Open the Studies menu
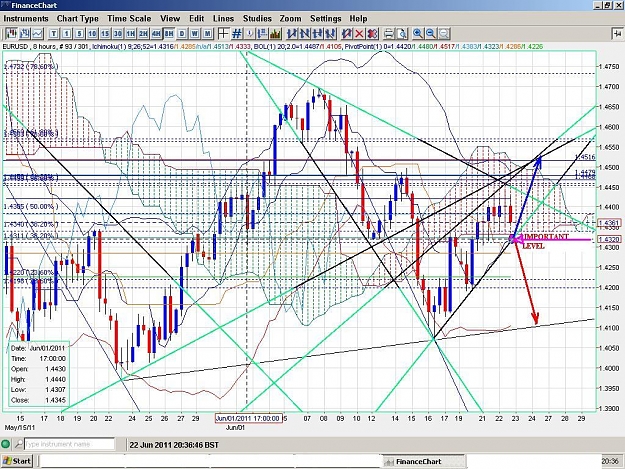Image resolution: width=625 pixels, height=469 pixels. [x=257, y=18]
